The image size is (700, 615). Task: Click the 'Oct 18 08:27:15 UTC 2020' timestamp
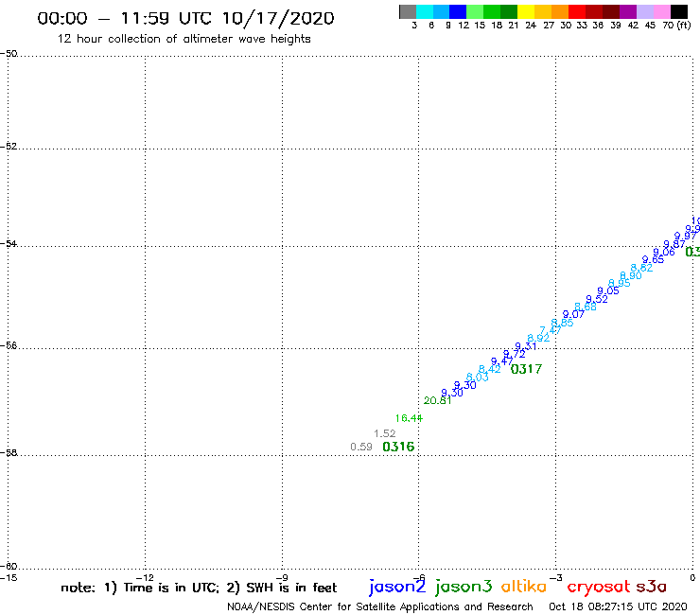[618, 607]
